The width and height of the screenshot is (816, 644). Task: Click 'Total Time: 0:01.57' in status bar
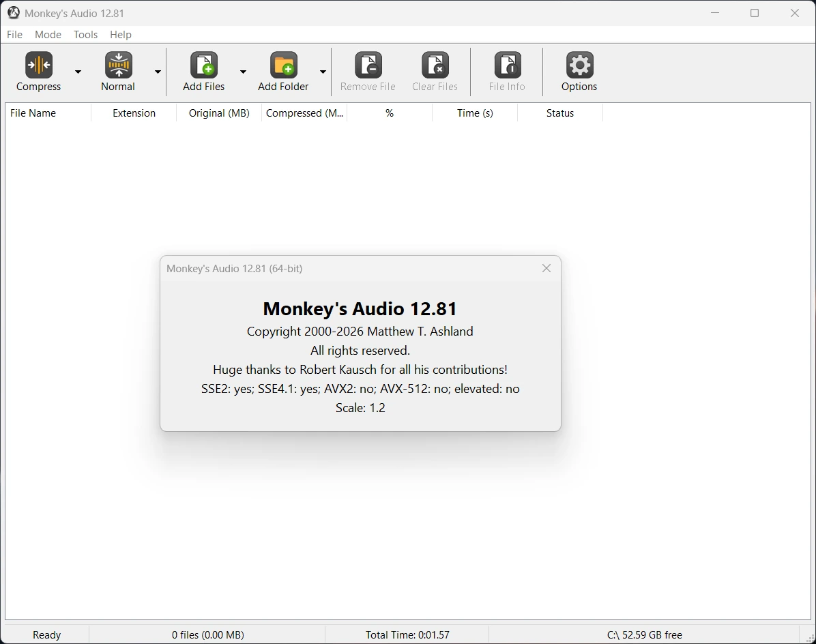click(407, 634)
